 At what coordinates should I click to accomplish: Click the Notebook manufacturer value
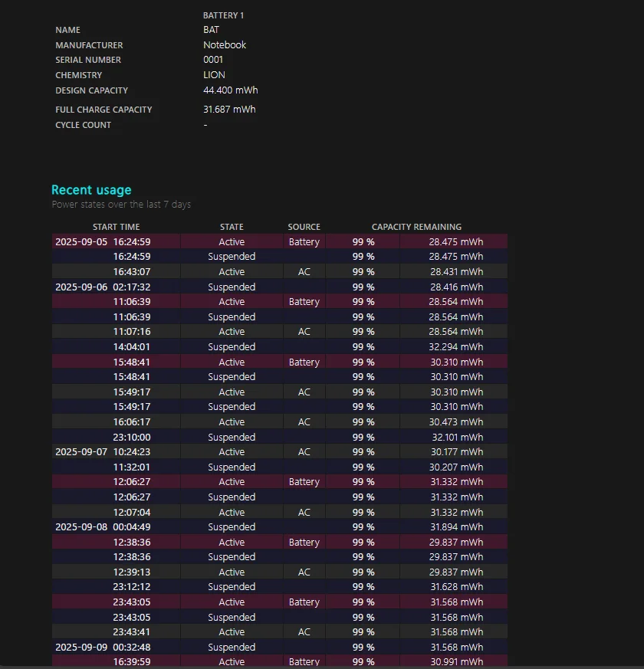point(225,45)
